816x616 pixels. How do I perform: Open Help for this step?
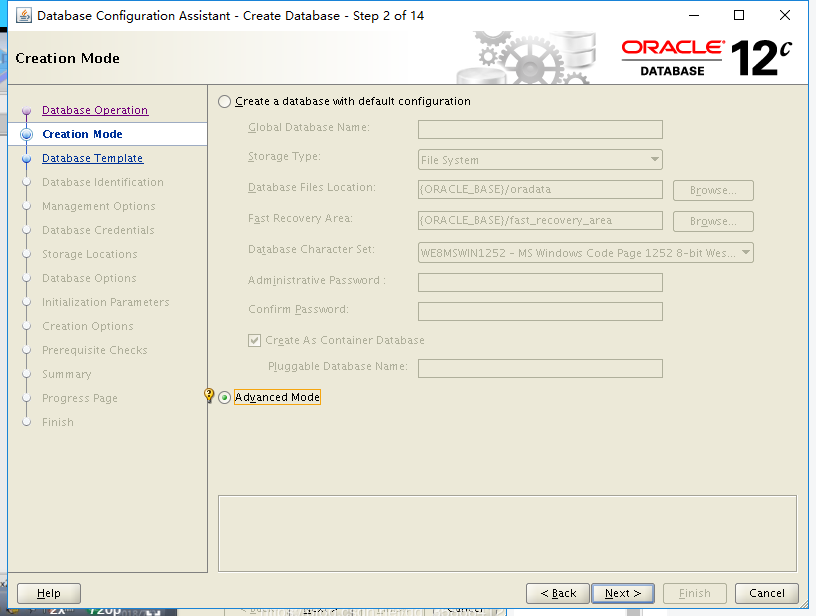tap(48, 592)
